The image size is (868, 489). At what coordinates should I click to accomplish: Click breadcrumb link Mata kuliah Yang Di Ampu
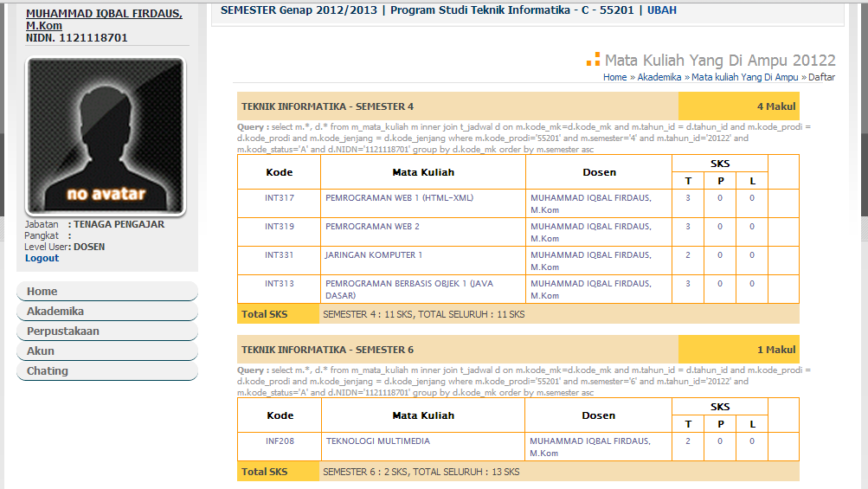(x=744, y=77)
